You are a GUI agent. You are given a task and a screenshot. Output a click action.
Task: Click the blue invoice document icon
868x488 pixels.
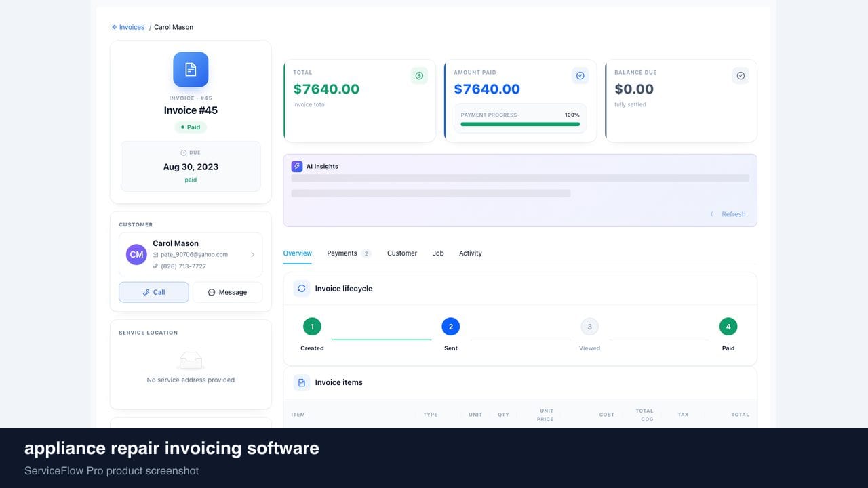tap(191, 69)
